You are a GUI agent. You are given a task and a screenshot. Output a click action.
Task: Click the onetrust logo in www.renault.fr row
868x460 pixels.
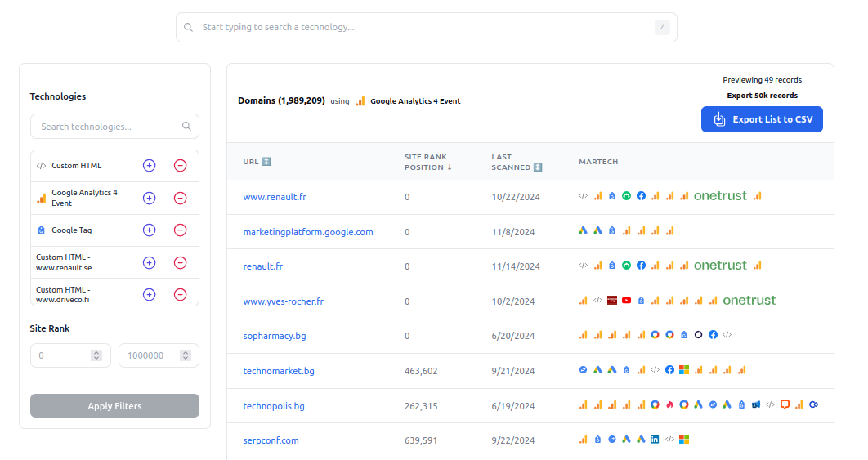tap(720, 196)
